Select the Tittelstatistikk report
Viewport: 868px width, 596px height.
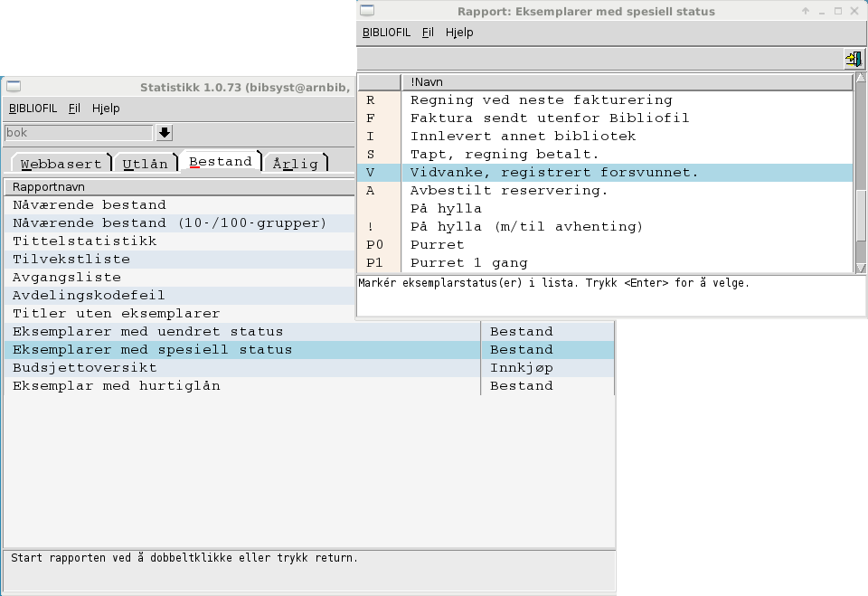[x=85, y=241]
